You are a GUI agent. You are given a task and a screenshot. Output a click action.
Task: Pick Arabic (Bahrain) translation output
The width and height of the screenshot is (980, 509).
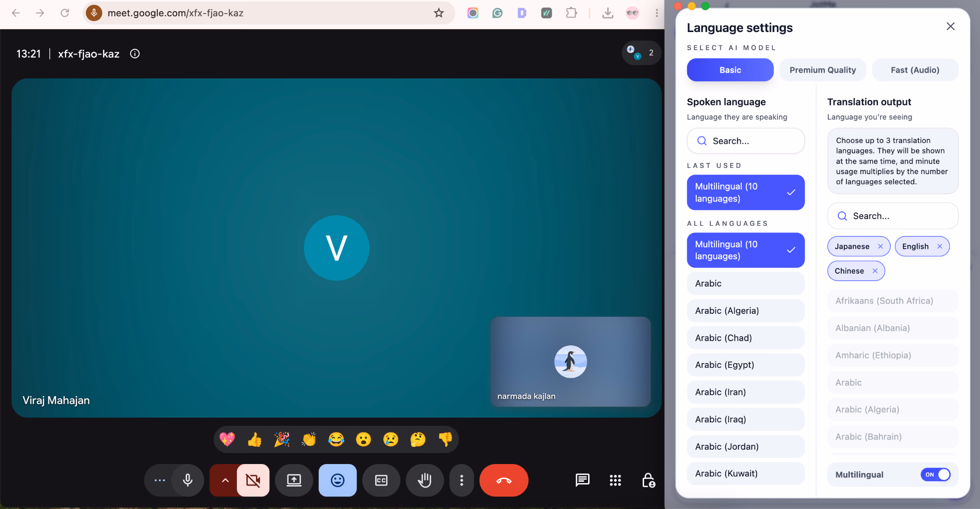[893, 437]
